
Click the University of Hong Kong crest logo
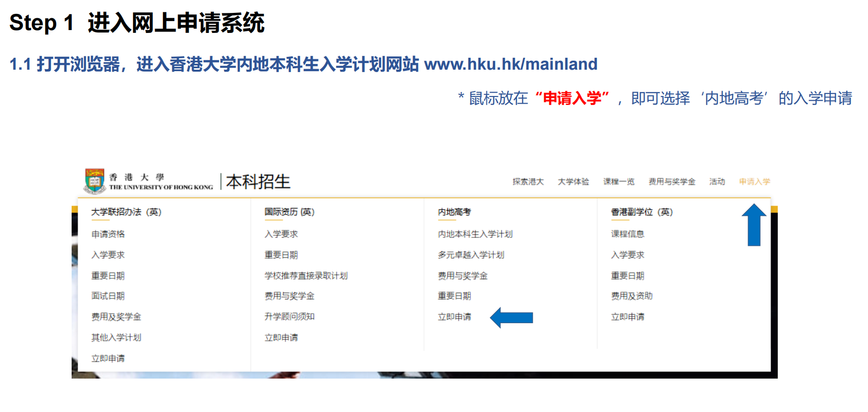pos(95,181)
